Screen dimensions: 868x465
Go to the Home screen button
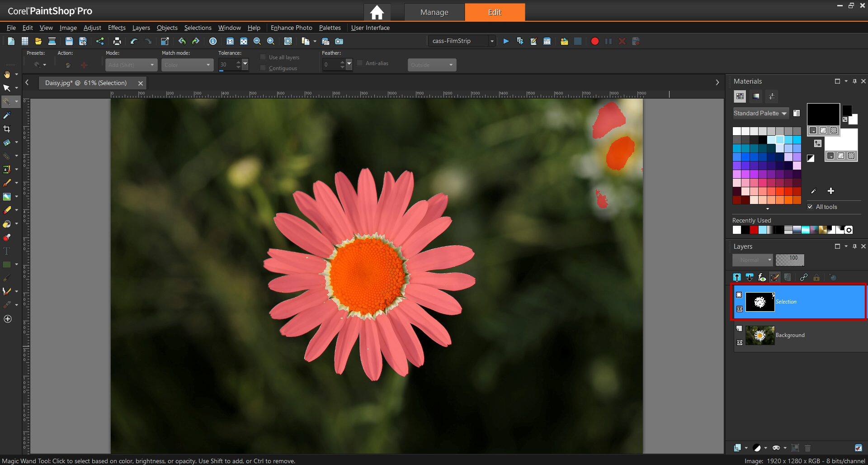(x=377, y=12)
